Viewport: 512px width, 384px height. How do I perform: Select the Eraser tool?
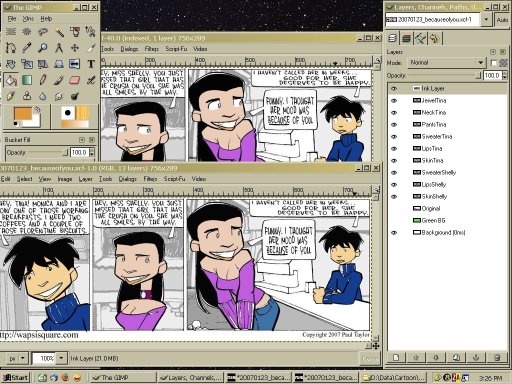pos(75,80)
